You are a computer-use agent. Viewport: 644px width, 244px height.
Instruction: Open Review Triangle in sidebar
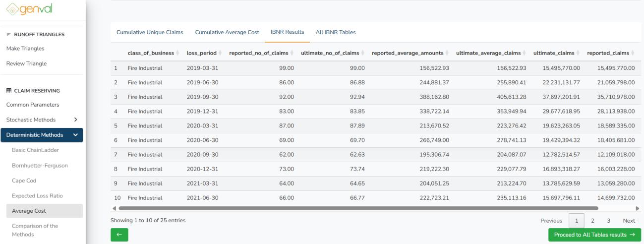[26, 63]
